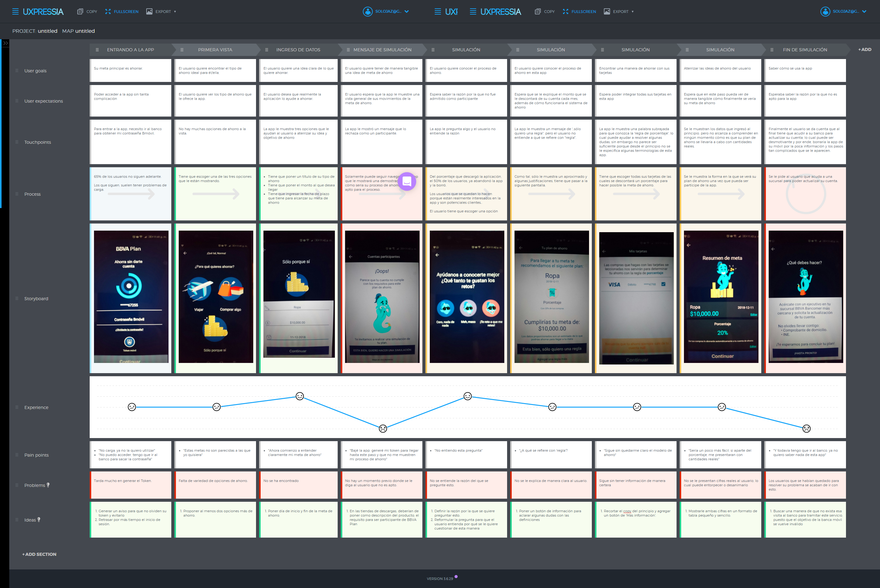Viewport: 880px width, 588px height.
Task: Edit card "Saber cómo se usa la app"
Action: (x=805, y=70)
